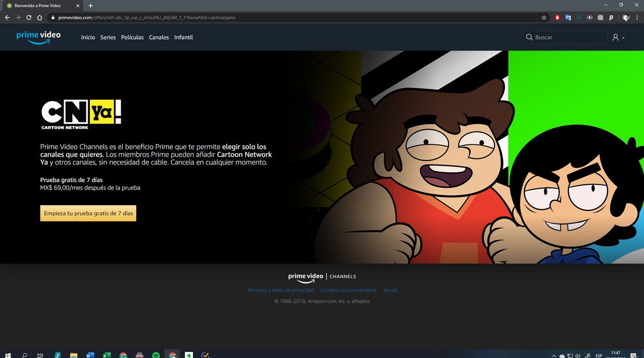The image size is (644, 358).
Task: Click the browser home icon
Action: 40,17
